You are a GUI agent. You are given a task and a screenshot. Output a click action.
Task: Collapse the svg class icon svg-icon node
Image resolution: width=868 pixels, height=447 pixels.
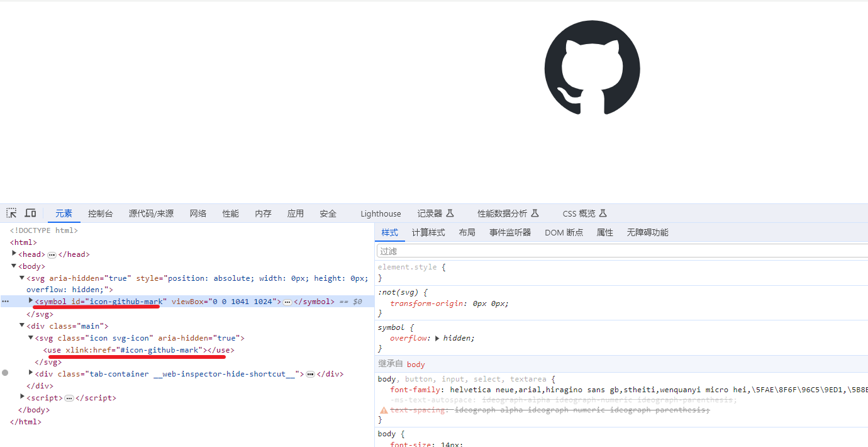[31, 337]
